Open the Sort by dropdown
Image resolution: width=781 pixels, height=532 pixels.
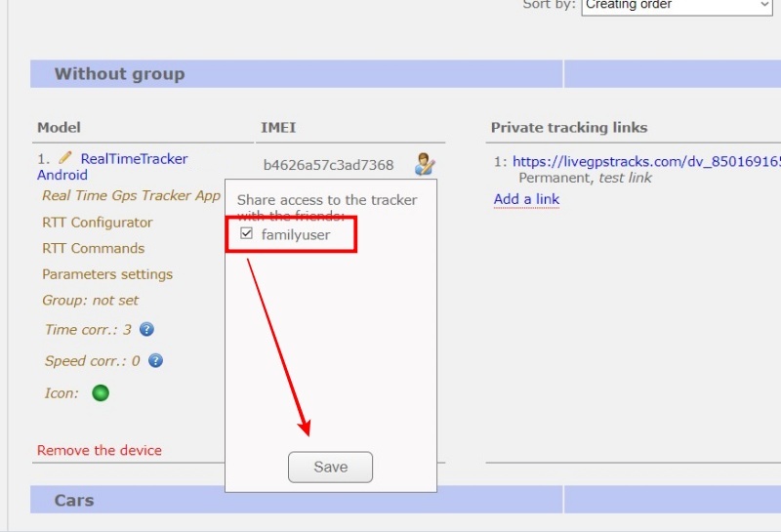(x=677, y=6)
